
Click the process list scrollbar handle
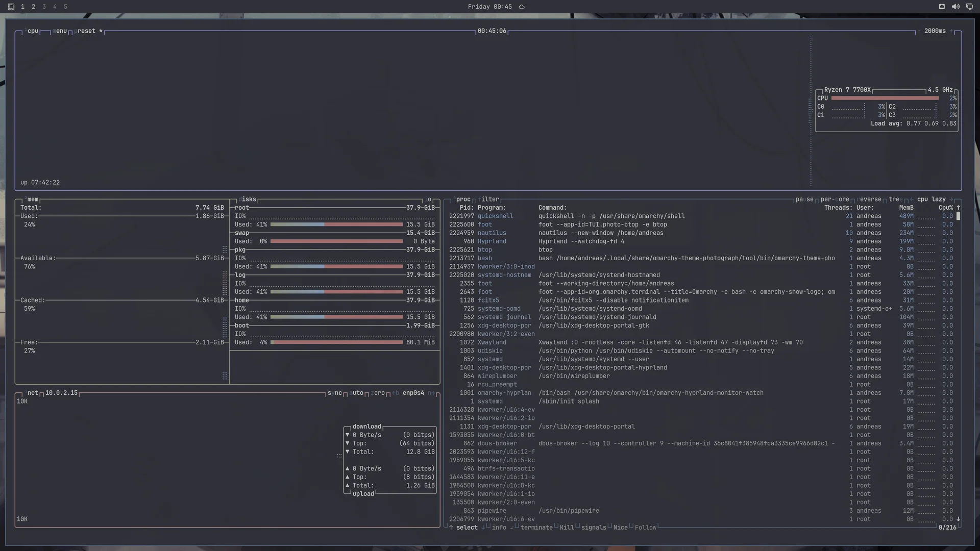pyautogui.click(x=958, y=216)
